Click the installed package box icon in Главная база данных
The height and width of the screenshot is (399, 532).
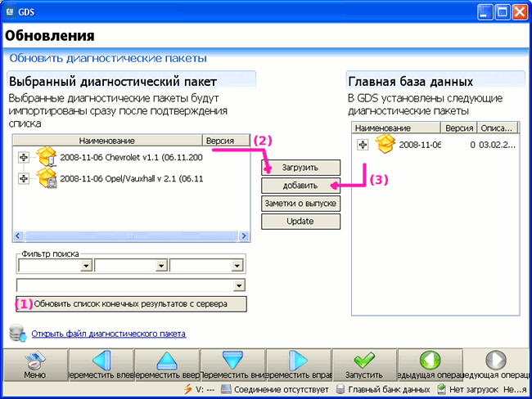pyautogui.click(x=385, y=144)
